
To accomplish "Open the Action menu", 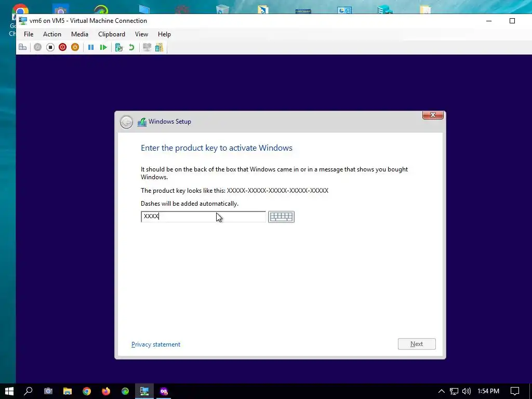I will pos(52,34).
